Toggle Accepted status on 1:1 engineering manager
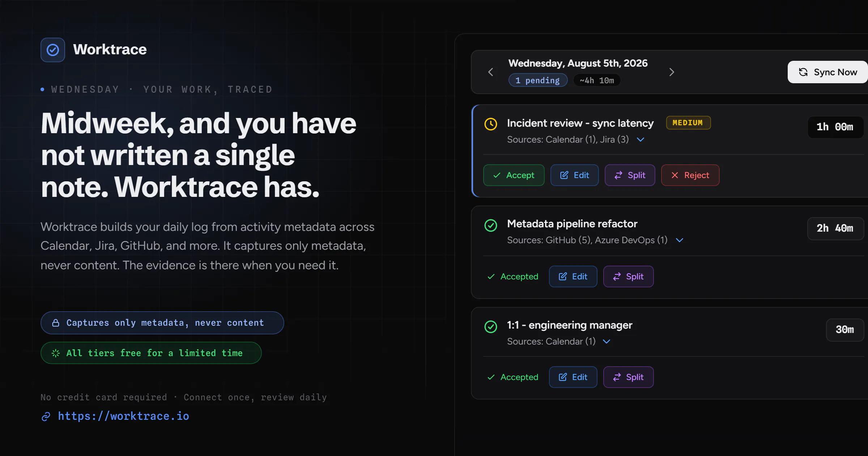Screen dimensions: 868x456 (513, 377)
